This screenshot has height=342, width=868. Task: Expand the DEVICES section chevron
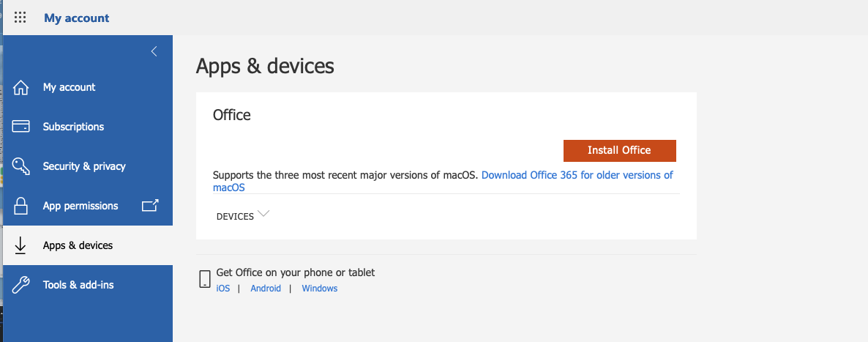point(263,214)
